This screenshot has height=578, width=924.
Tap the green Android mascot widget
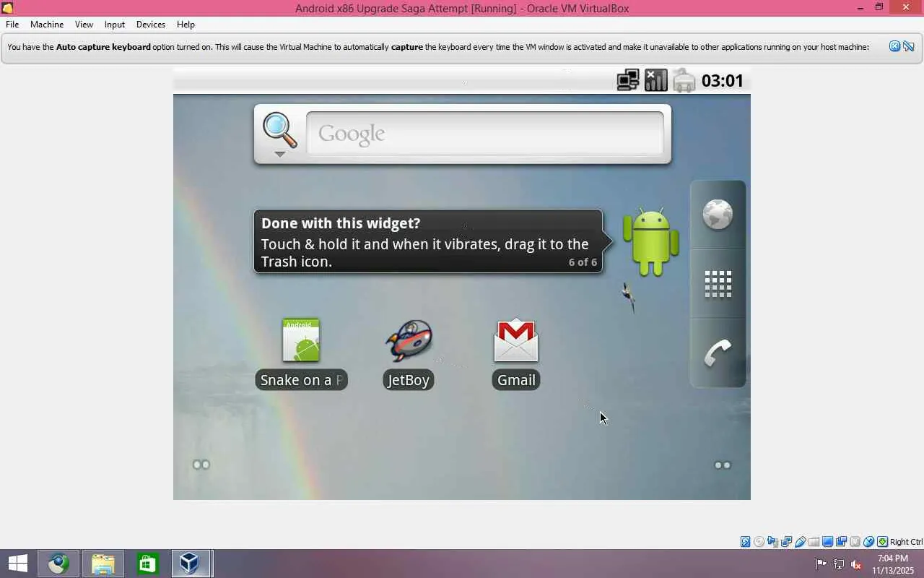coord(651,242)
